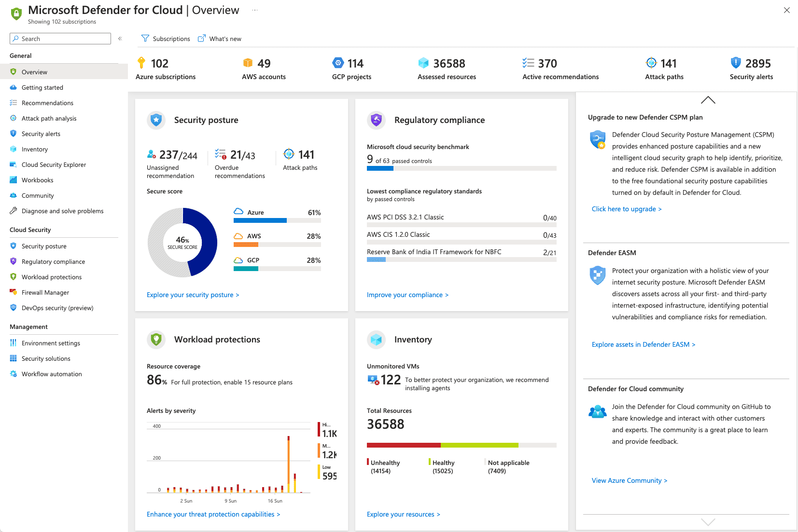Open Attack path analysis from the sidebar

(x=49, y=118)
